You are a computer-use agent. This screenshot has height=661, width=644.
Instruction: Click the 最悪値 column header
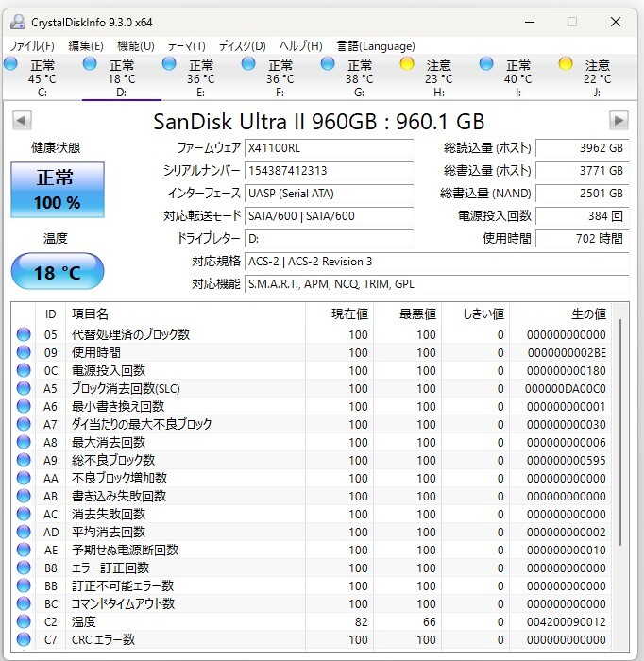pos(407,314)
